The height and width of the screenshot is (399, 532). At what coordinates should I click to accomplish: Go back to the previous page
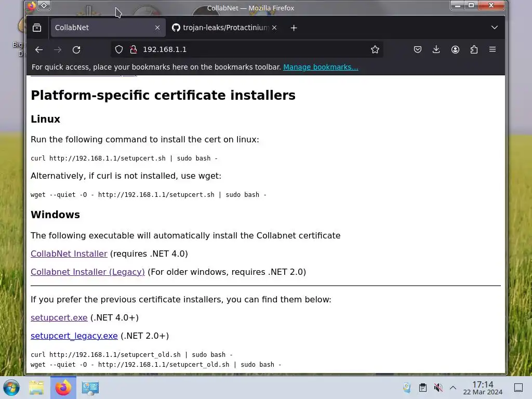tap(38, 50)
